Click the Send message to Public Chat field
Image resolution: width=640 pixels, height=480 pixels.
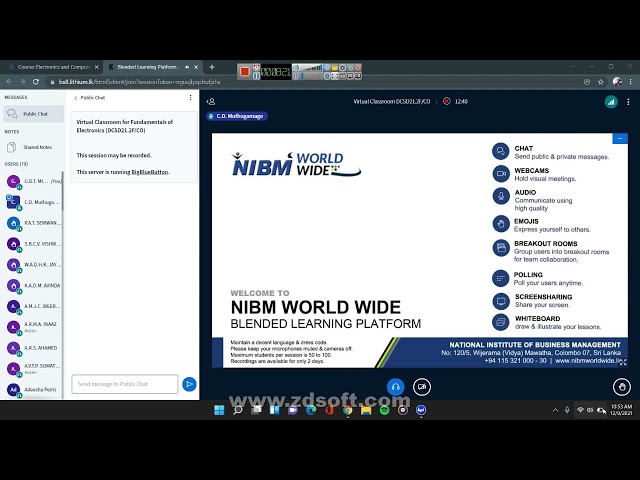click(x=125, y=384)
